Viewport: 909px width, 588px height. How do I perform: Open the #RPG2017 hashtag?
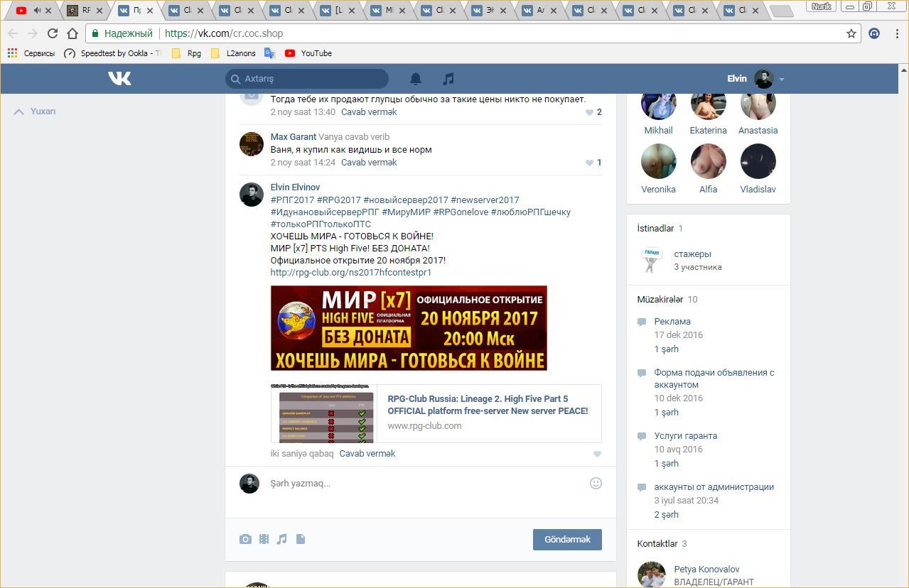pyautogui.click(x=338, y=200)
